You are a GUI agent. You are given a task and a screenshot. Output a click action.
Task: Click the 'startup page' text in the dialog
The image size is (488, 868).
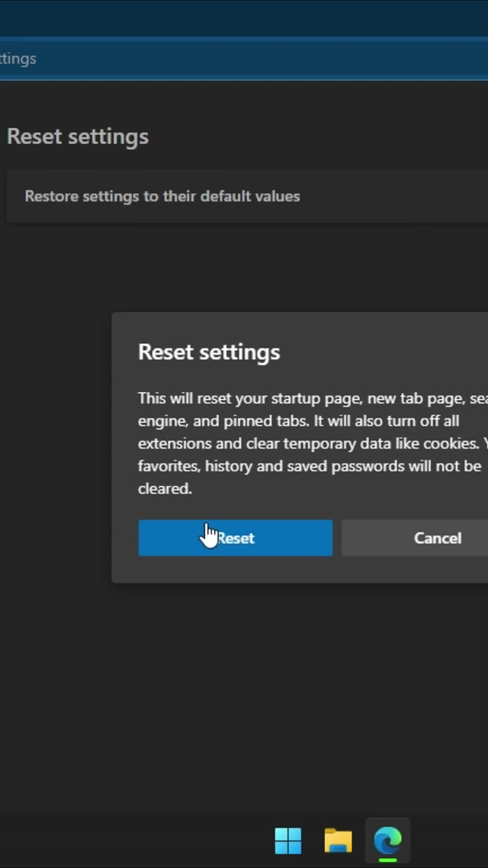(x=302, y=398)
